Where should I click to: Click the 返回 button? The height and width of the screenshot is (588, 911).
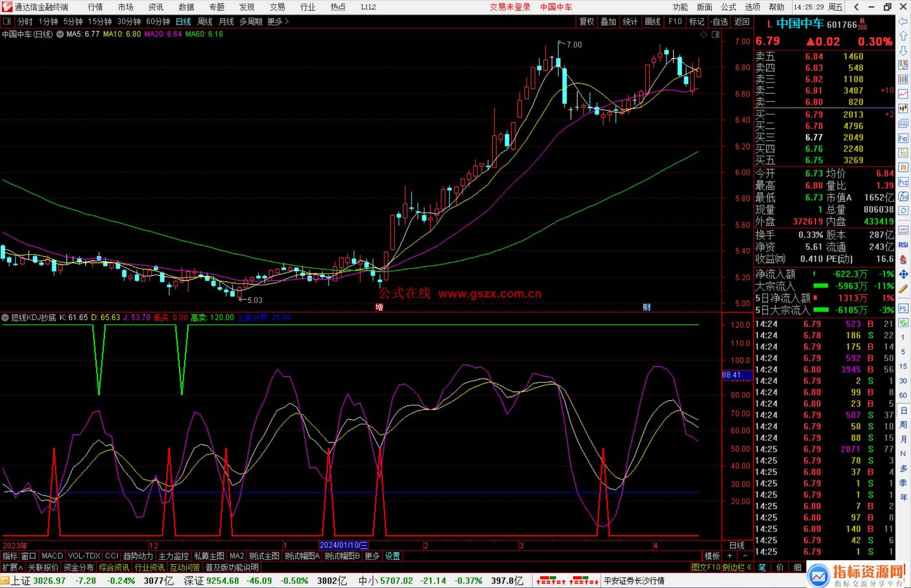741,21
